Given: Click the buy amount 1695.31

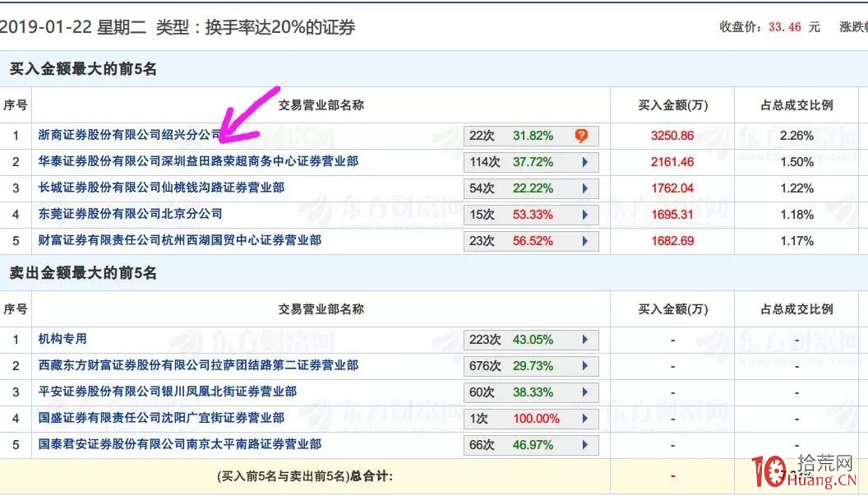Looking at the screenshot, I should click(672, 215).
